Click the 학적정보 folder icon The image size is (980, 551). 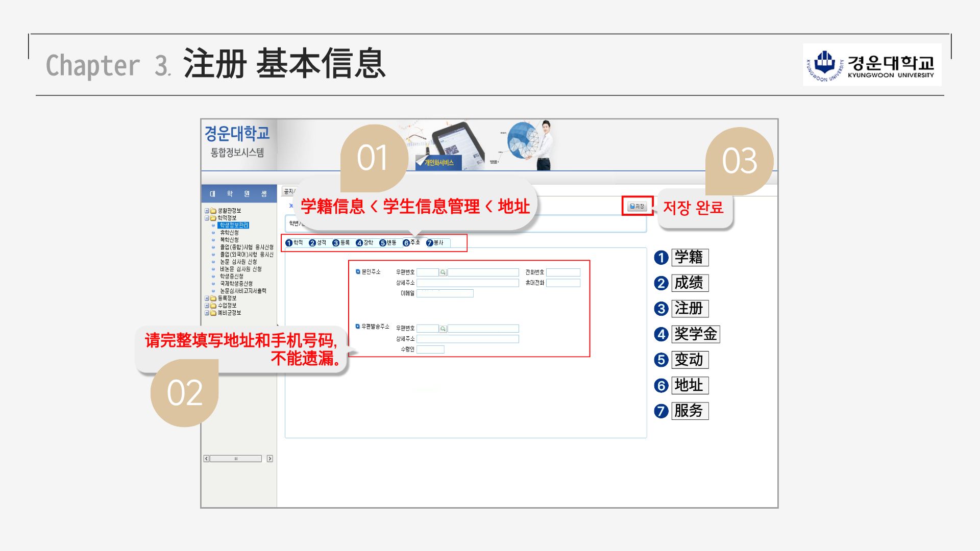(x=213, y=218)
